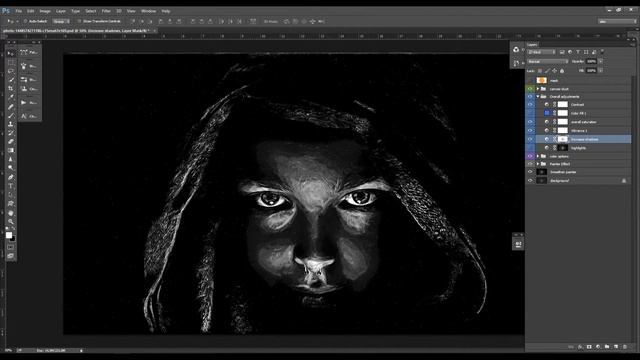Open the layer blend mode dropdown
This screenshot has width=640, height=360.
click(x=547, y=61)
